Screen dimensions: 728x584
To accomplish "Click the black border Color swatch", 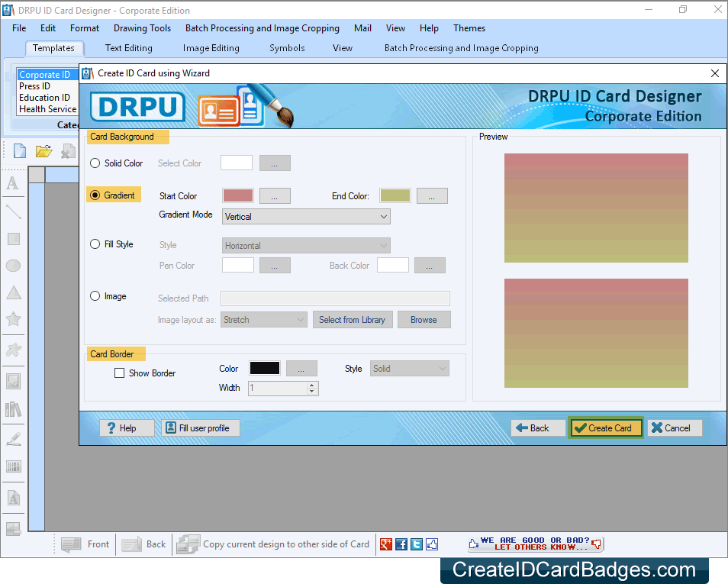I will point(265,368).
